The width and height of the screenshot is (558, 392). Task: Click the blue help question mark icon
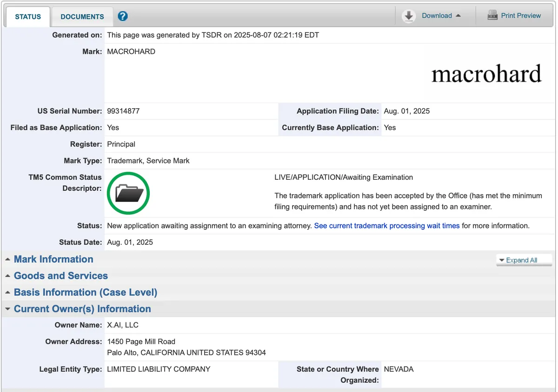(x=123, y=16)
